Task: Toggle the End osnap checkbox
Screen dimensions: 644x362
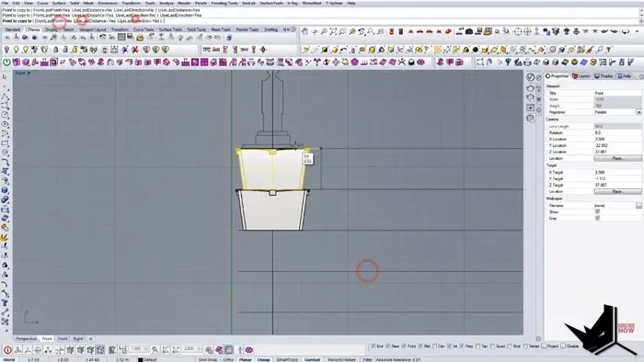Action: pos(373,346)
